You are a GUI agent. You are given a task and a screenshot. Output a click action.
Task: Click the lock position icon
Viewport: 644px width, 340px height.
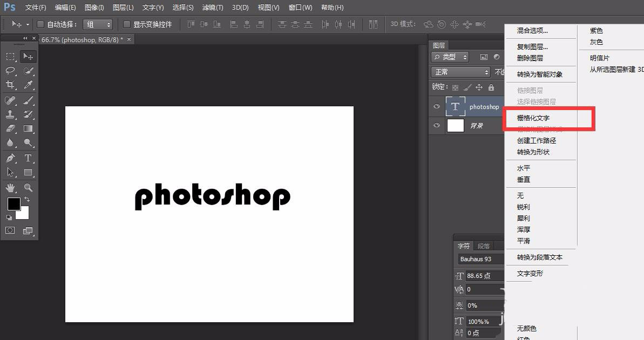pos(479,87)
